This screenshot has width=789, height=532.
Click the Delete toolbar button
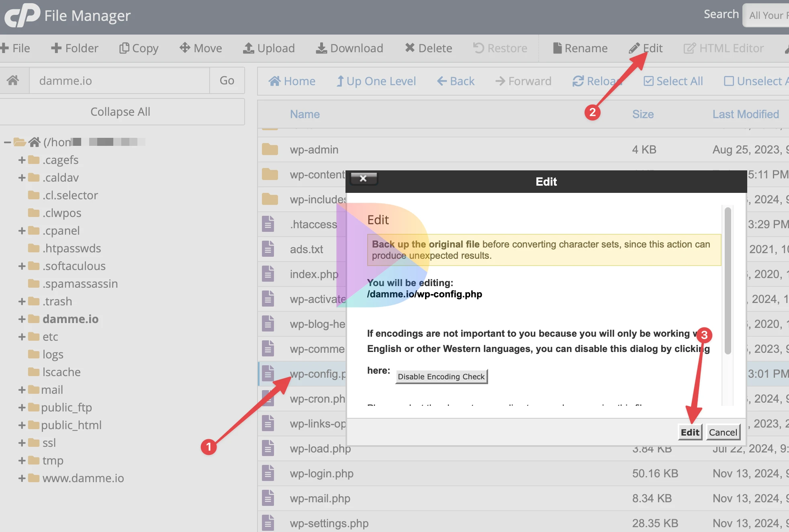tap(428, 48)
